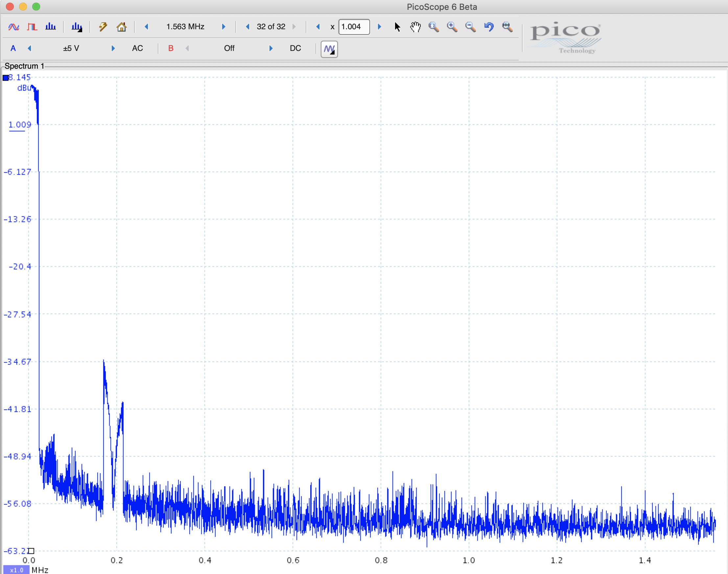The image size is (728, 574).
Task: Click the -34.67 axis value
Action: 17,362
